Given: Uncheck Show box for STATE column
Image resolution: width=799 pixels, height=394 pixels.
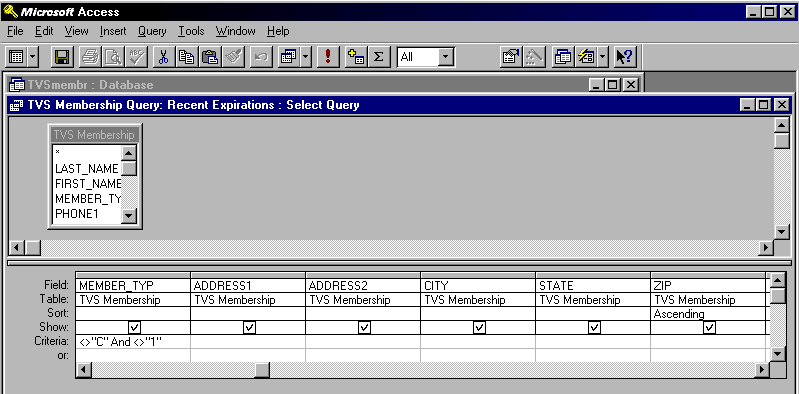Looking at the screenshot, I should pyautogui.click(x=594, y=327).
